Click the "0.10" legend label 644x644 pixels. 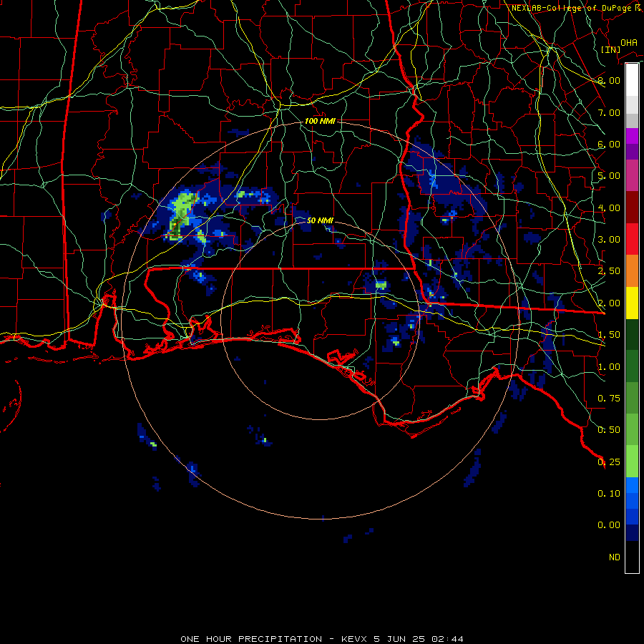click(x=609, y=494)
